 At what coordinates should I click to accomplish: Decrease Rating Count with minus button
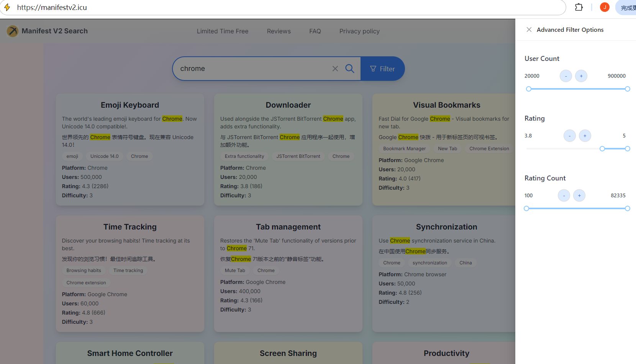coord(564,195)
